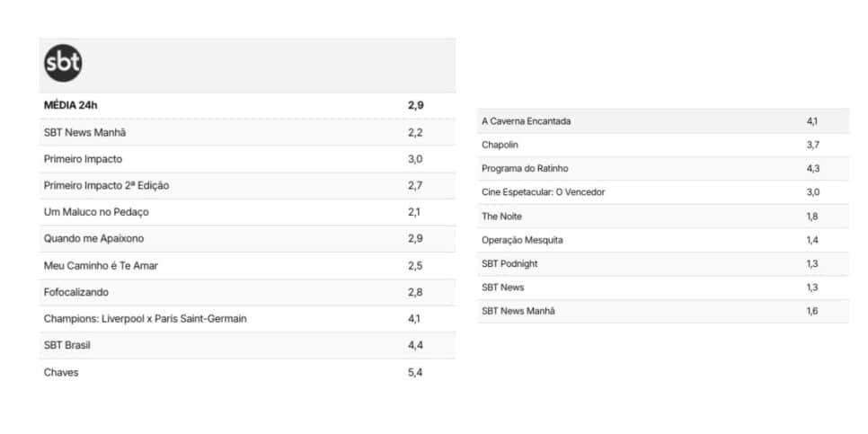Click Cine Espetacular: O Vencedor row
Screen dimensions: 868x434
pos(662,192)
